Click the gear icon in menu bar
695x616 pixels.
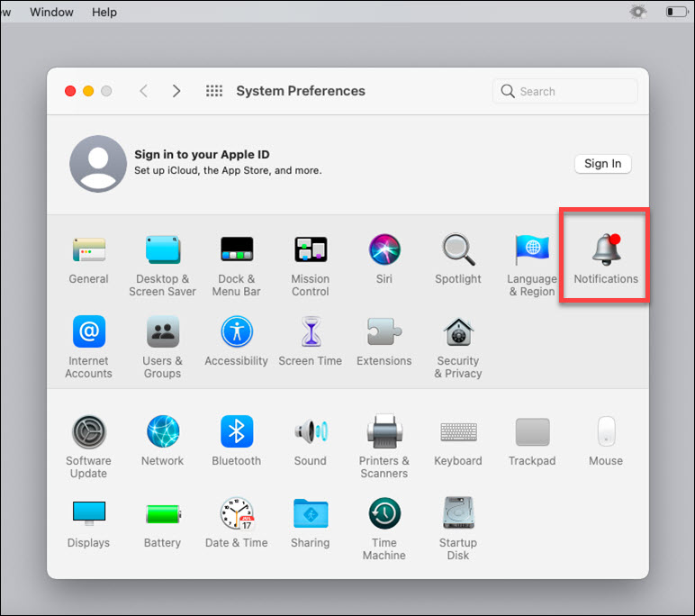point(638,12)
